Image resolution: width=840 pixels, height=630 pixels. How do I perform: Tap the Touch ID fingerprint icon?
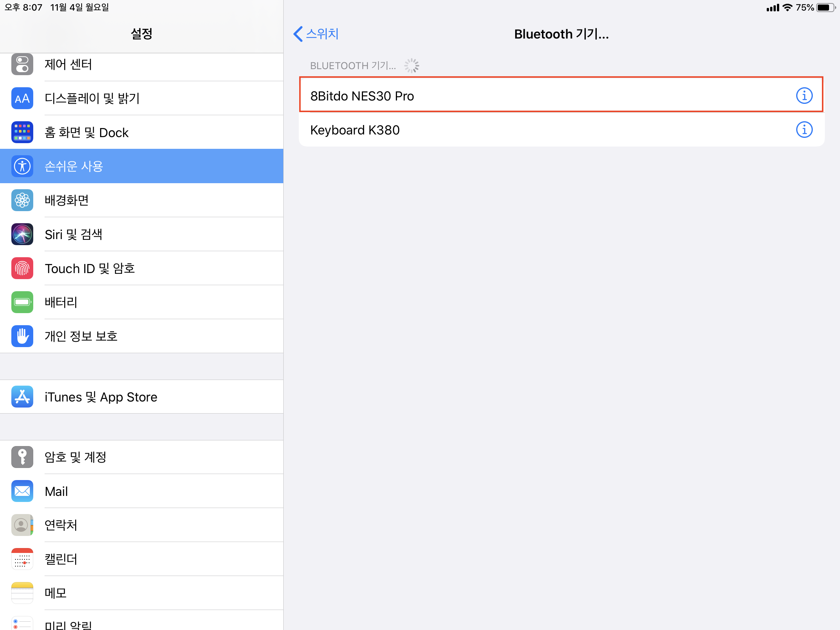(x=22, y=268)
